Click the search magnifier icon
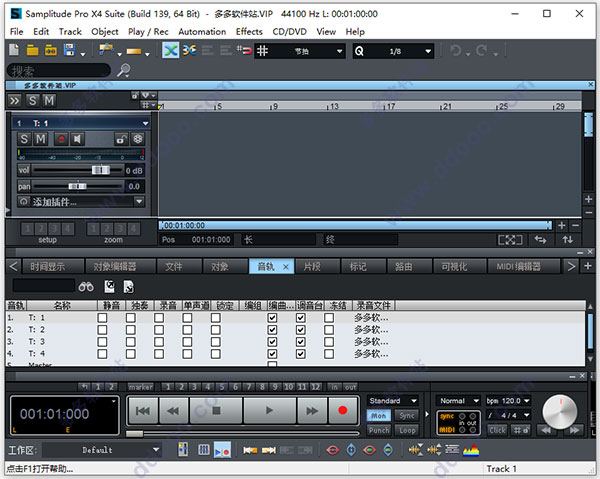 point(123,70)
